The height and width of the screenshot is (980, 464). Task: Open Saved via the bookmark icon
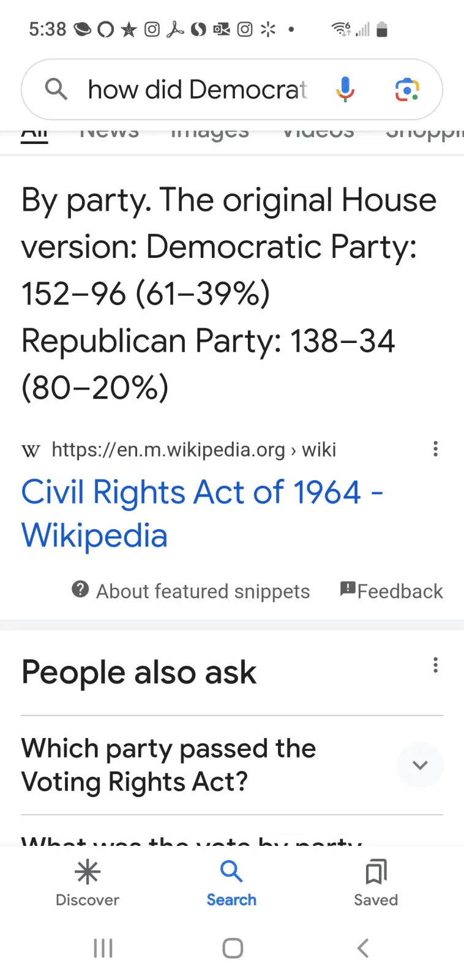pos(376,872)
